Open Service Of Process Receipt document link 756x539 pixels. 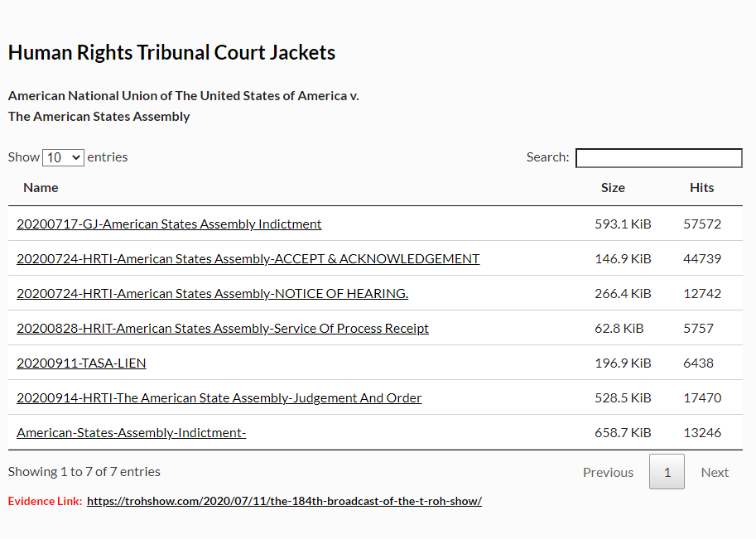222,329
